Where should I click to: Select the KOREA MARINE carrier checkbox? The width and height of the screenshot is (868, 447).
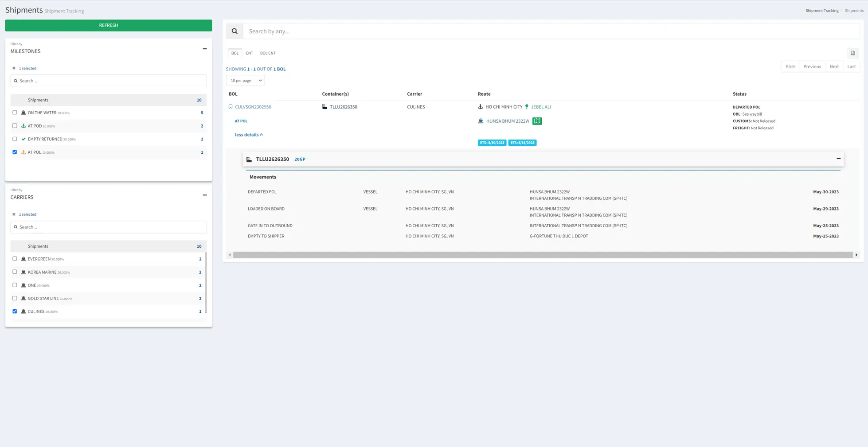coord(15,272)
